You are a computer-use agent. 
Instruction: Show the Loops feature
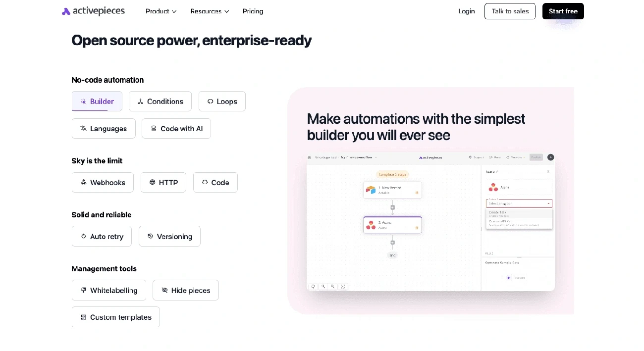222,101
